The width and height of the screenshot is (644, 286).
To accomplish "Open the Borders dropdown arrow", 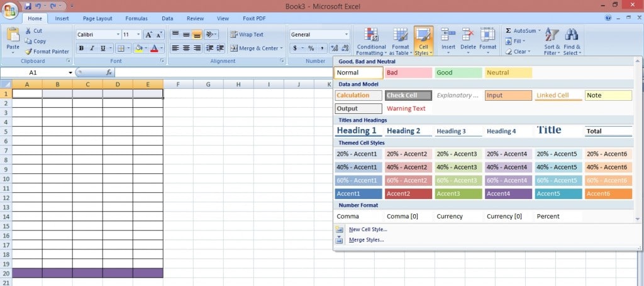I will [128, 48].
